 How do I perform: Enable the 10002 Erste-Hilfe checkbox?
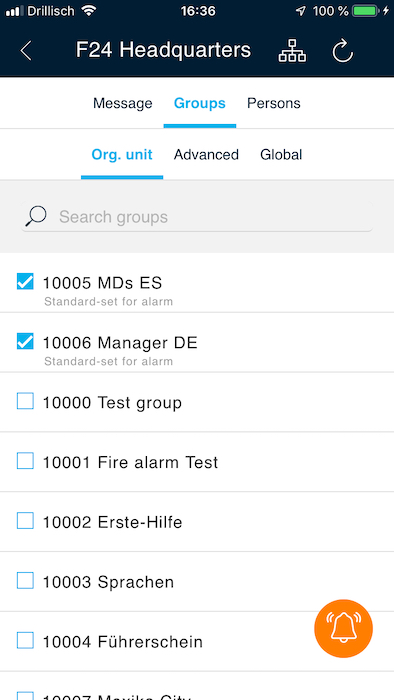tap(25, 521)
